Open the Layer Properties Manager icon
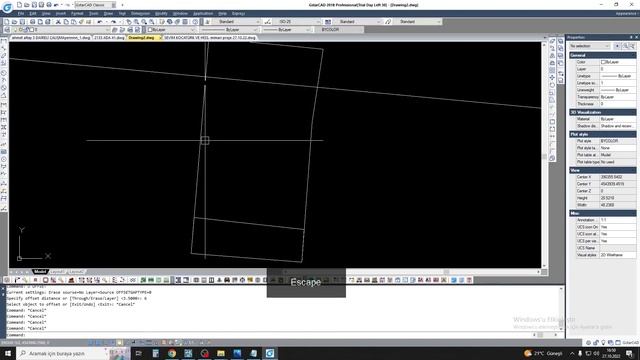This screenshot has height=360, width=640. click(x=7, y=30)
